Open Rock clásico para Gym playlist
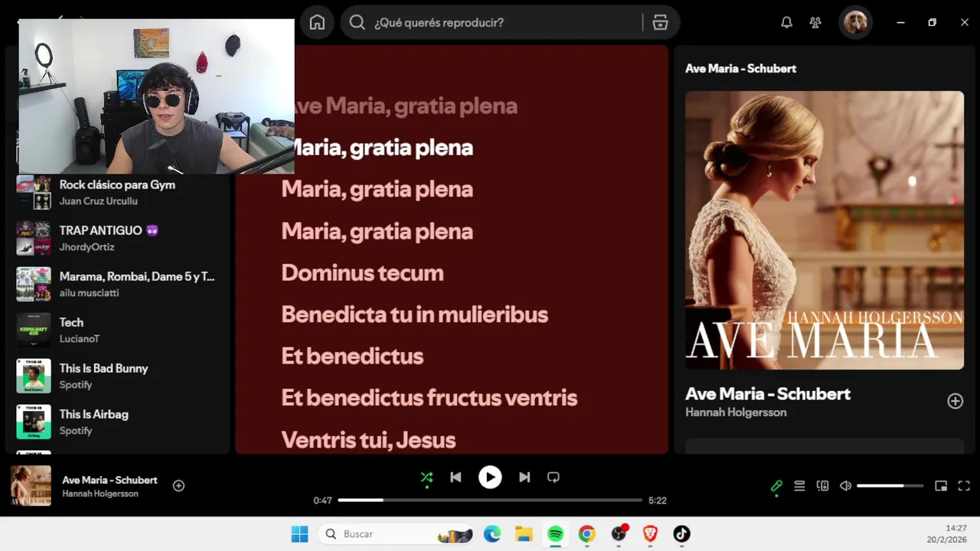Screen dimensions: 980x551 click(119, 192)
